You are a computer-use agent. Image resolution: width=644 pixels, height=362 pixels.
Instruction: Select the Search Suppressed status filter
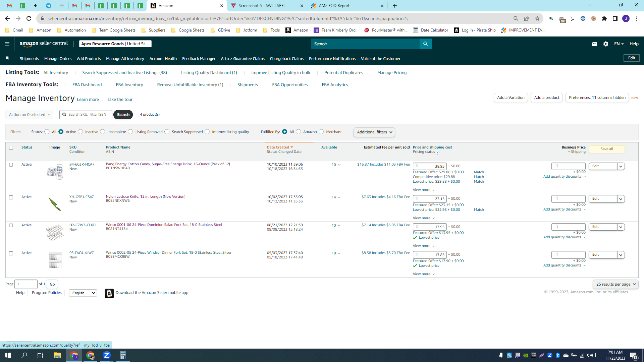(x=167, y=132)
